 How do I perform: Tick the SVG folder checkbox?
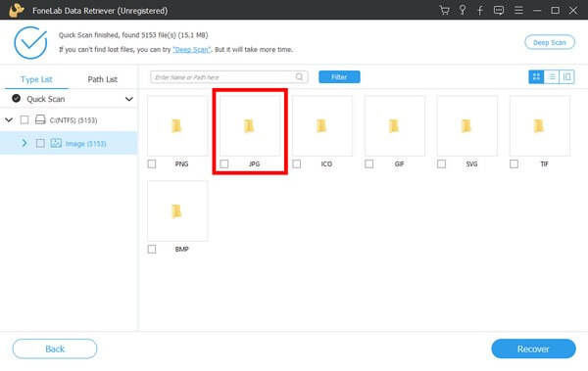pos(441,163)
